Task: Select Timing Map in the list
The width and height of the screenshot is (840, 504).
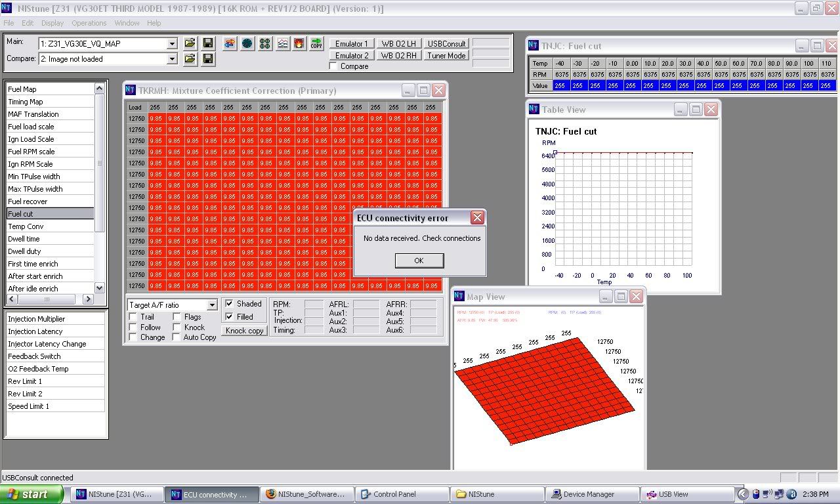Action: tap(50, 102)
